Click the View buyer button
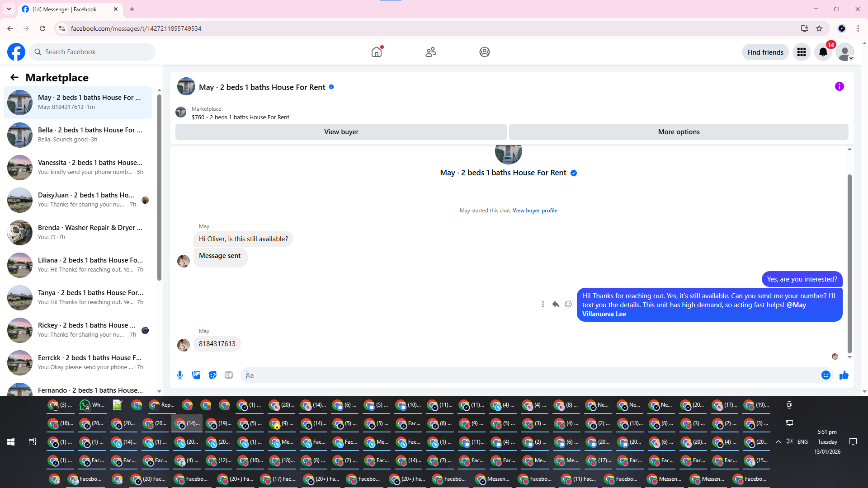Viewport: 868px width, 488px height. tap(341, 132)
